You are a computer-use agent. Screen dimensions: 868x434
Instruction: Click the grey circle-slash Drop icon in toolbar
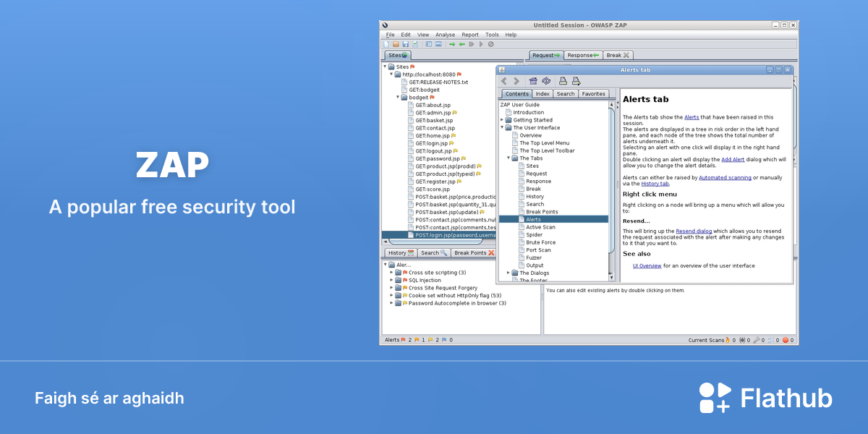click(x=491, y=44)
